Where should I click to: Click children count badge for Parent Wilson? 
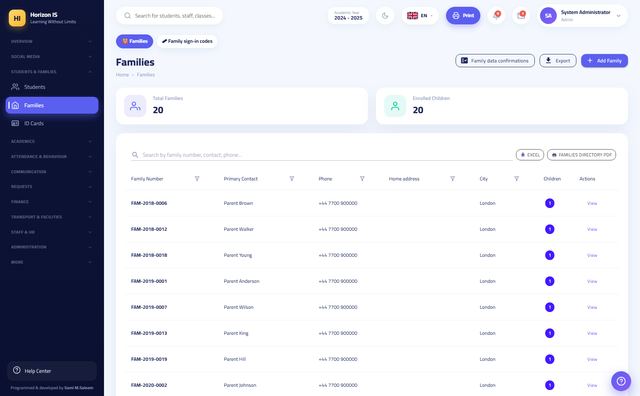[550, 307]
